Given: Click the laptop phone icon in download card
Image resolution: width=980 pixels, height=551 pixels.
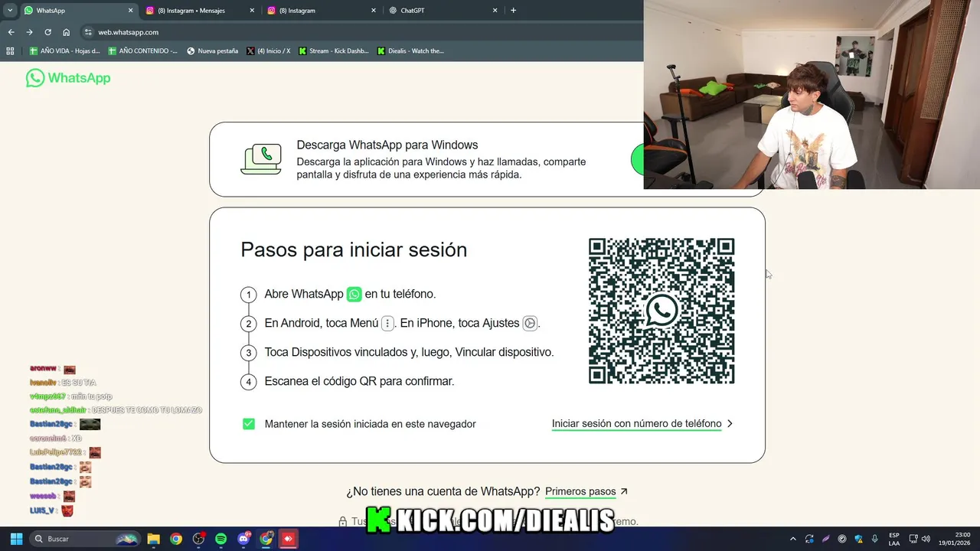Looking at the screenshot, I should (x=261, y=159).
